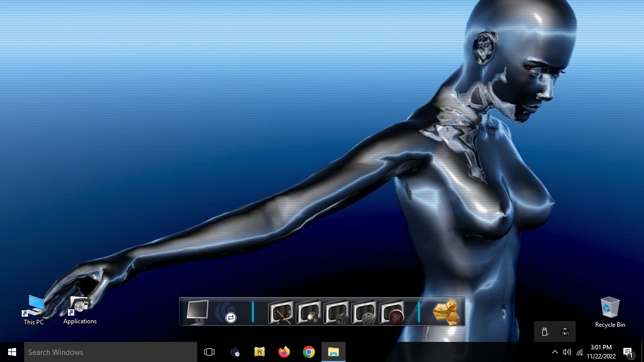
Task: Open the globe folder in the dock
Action: click(308, 312)
